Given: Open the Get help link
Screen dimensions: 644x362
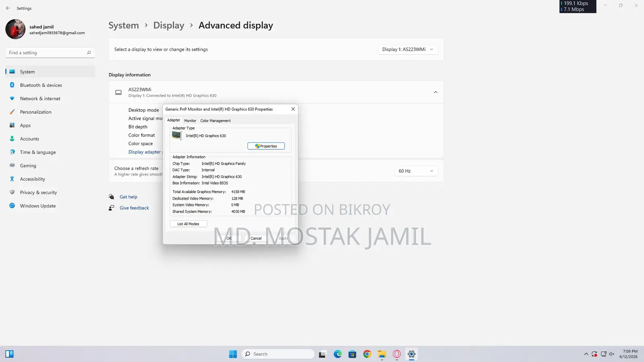Looking at the screenshot, I should [x=128, y=197].
